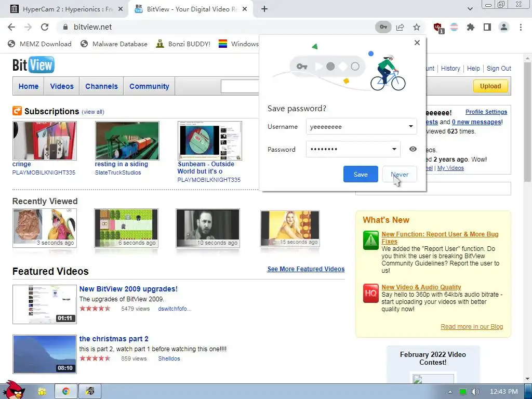Open the christmas part 2 thumbnail
This screenshot has height=399, width=532.
[45, 354]
